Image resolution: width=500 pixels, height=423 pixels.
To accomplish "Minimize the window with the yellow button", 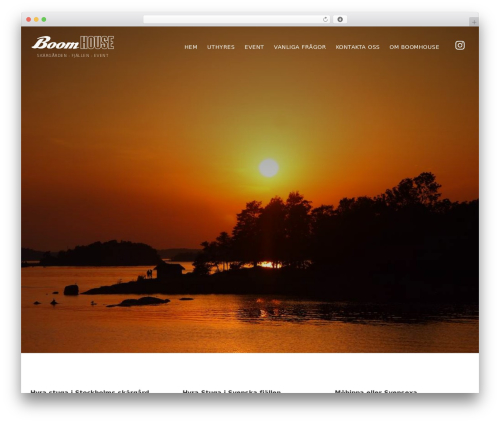I will click(x=36, y=20).
